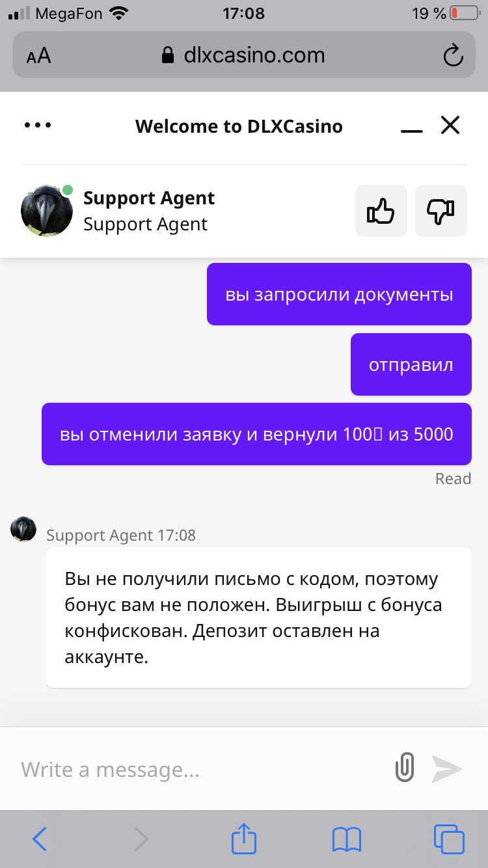
Task: Close the DLXCasino chat window
Action: 450,125
